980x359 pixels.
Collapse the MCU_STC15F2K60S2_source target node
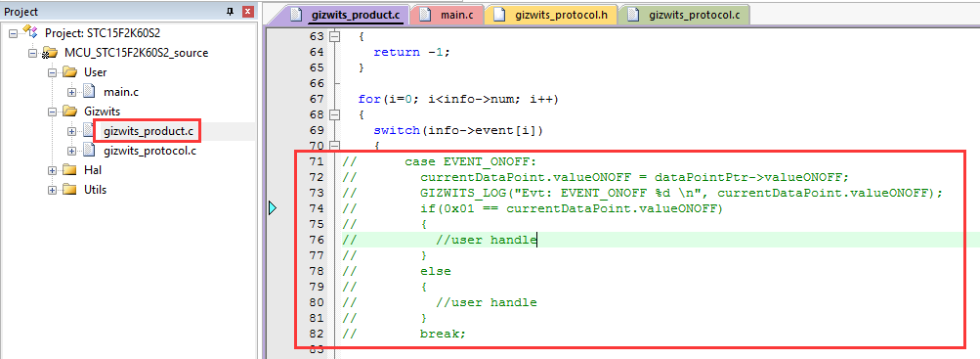32,53
